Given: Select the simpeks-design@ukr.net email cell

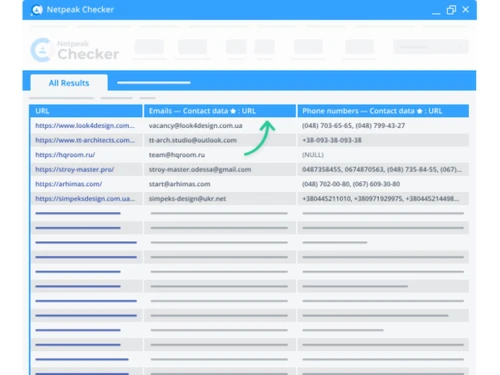Looking at the screenshot, I should click(x=220, y=199).
